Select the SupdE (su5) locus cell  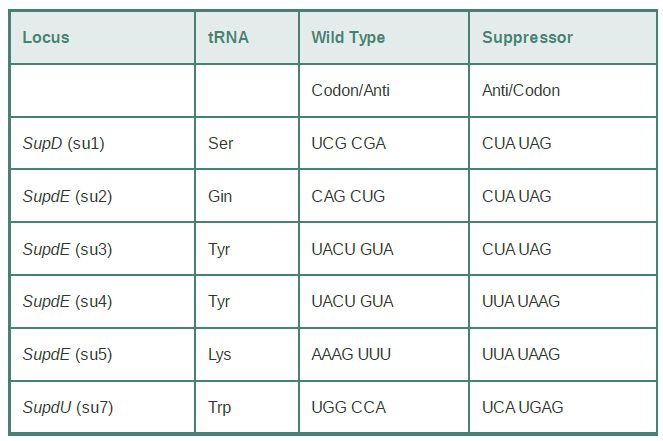(x=102, y=354)
